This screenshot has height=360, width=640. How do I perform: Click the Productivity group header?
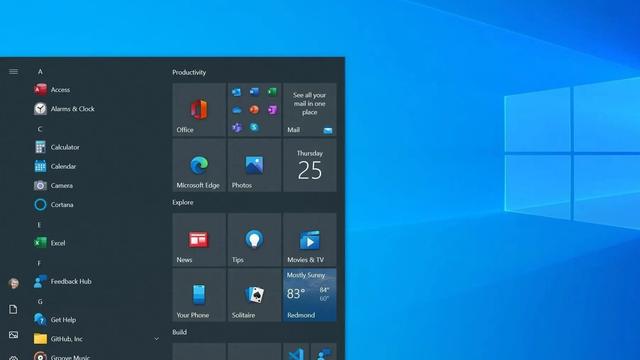pos(189,72)
